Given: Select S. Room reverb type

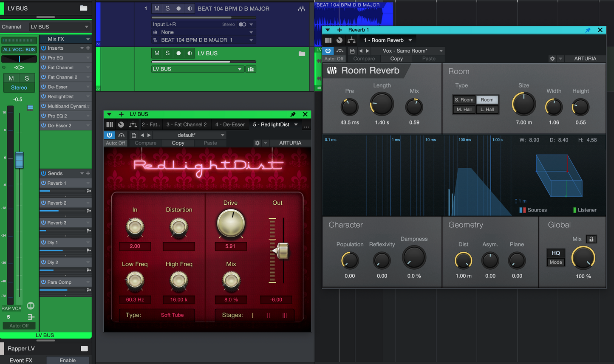Looking at the screenshot, I should (464, 100).
